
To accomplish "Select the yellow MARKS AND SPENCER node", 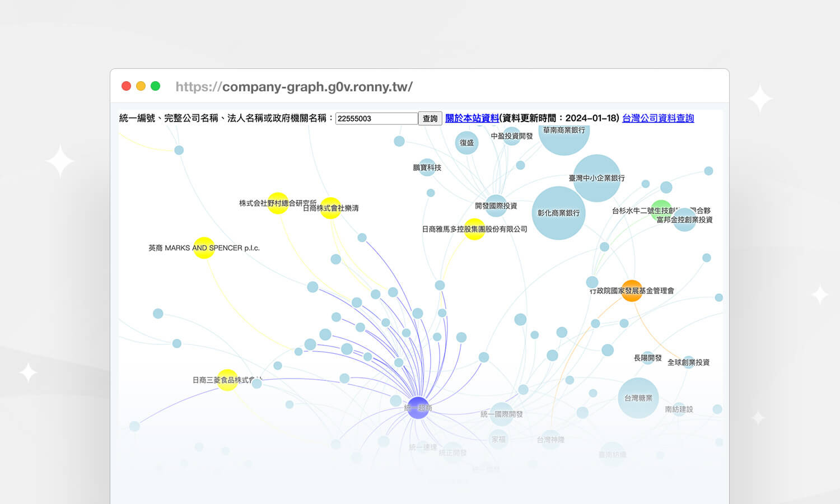I will 204,248.
